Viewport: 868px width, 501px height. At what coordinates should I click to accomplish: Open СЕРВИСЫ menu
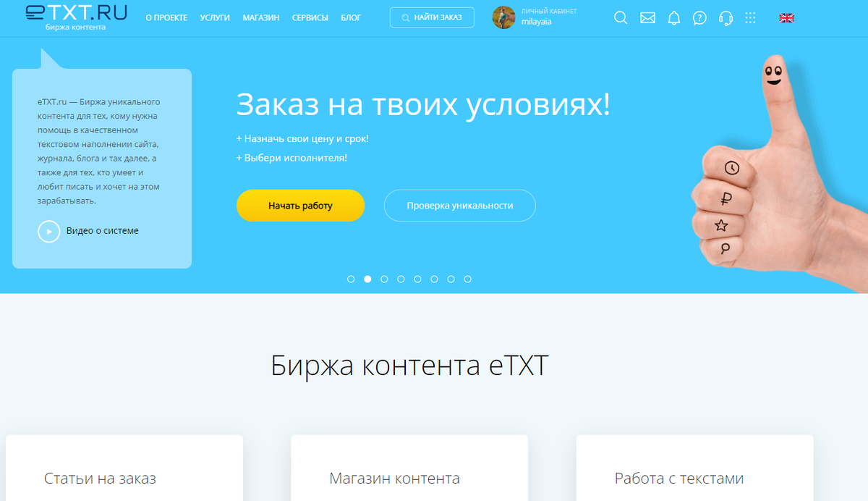(310, 17)
